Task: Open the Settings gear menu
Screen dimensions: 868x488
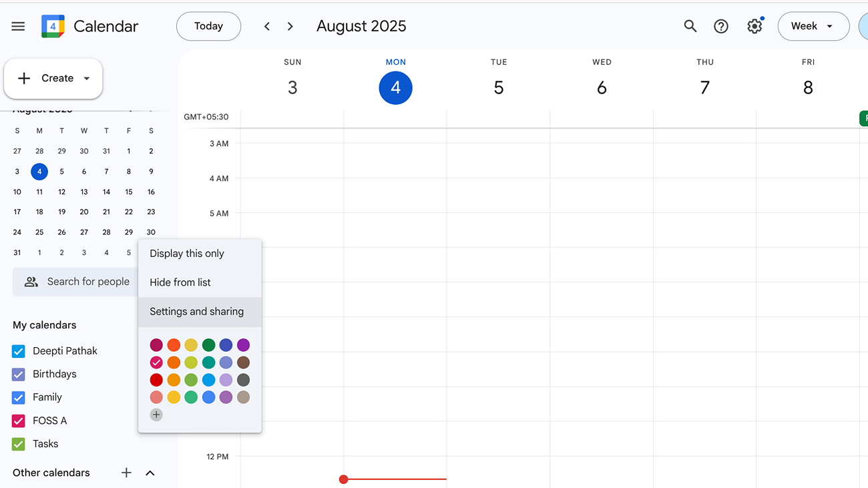Action: (754, 26)
